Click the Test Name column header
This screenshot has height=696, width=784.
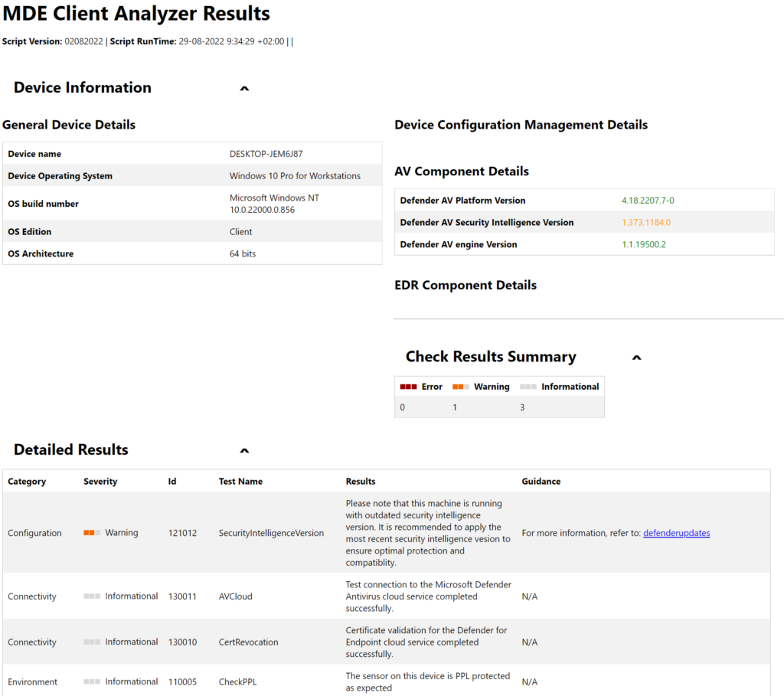[x=240, y=482]
